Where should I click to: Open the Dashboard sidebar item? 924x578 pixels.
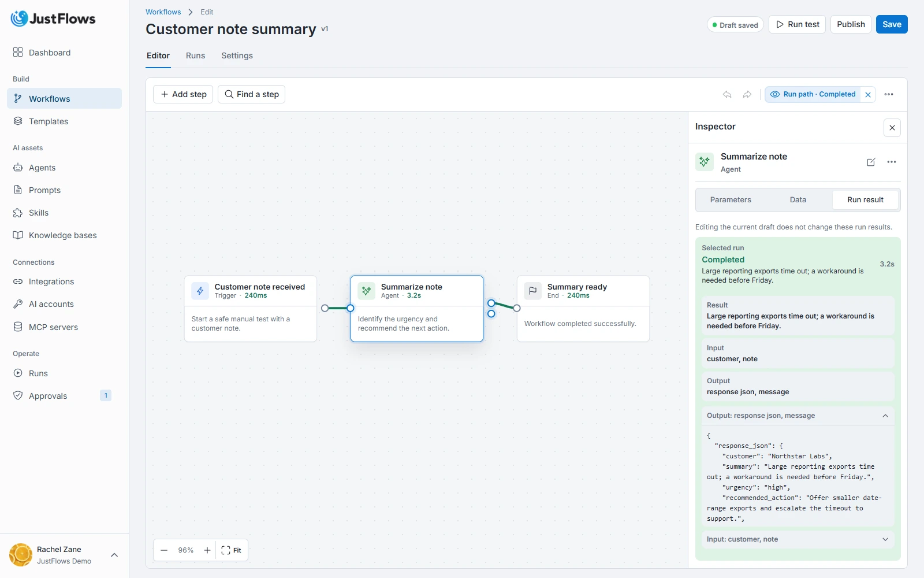pos(64,53)
